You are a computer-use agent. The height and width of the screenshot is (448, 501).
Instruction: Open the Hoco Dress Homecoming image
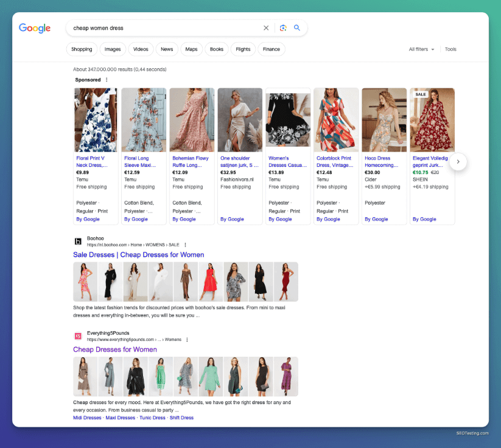(384, 120)
